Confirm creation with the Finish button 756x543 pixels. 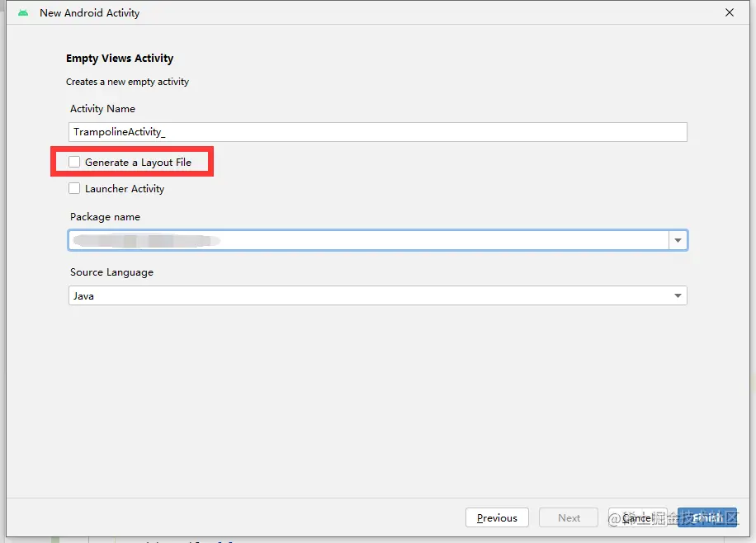[x=706, y=517]
